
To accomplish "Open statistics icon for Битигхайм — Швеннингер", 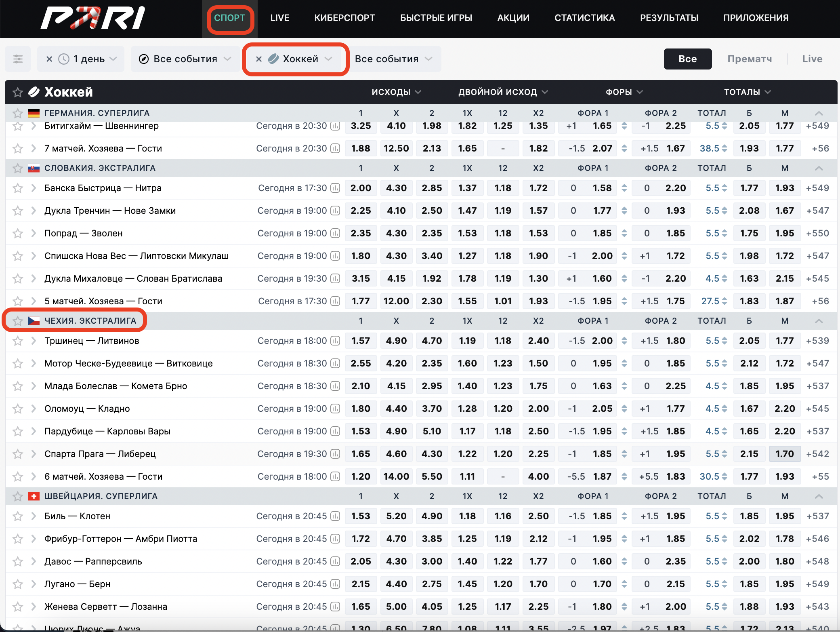I will click(335, 126).
